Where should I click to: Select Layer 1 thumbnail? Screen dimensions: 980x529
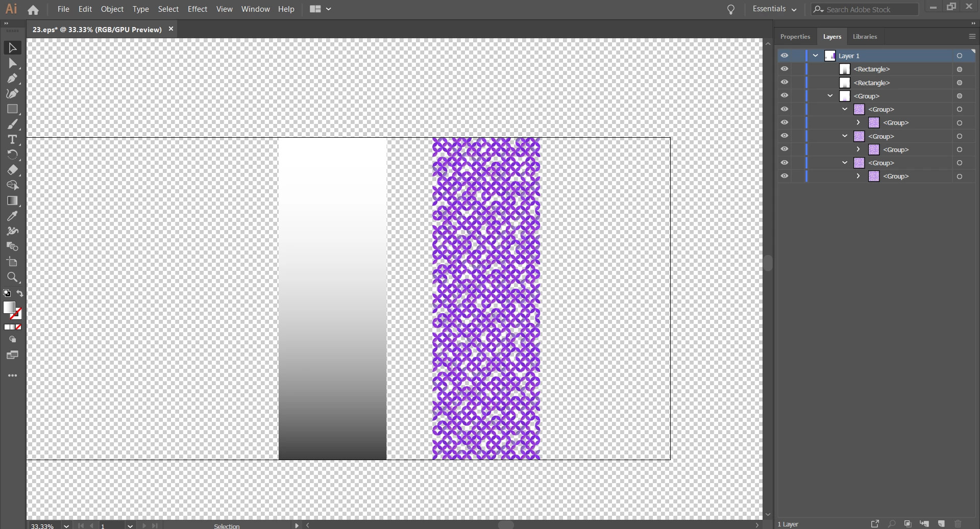[830, 56]
